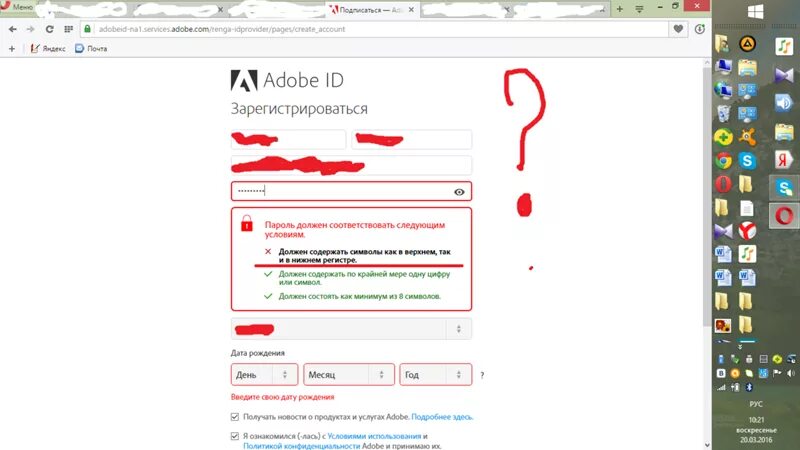Add a bookmark with bookmarks bar plus
The image size is (800, 450).
click(x=12, y=48)
